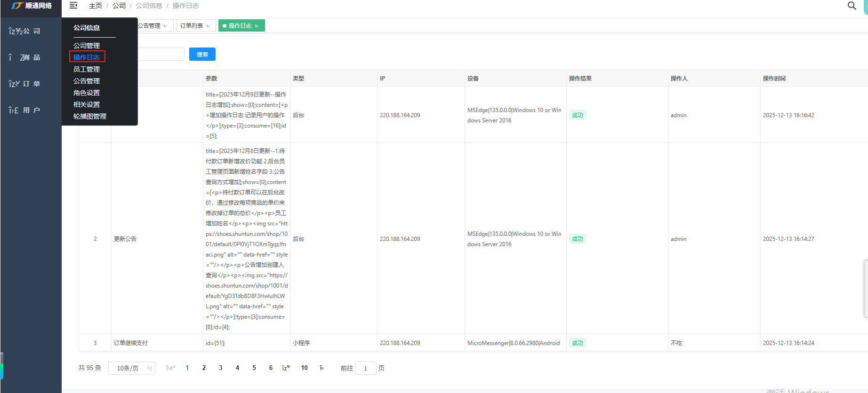Open the 10条/页 page size dropdown

point(132,368)
